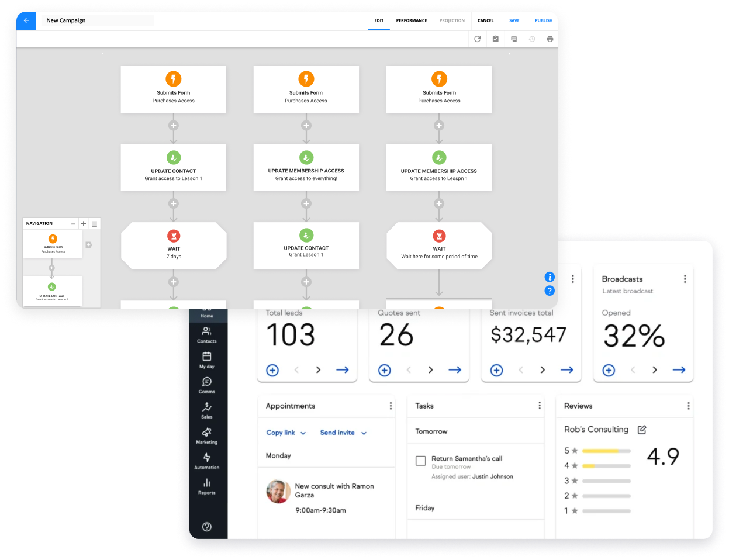Open My day from the sidebar

pos(207,358)
